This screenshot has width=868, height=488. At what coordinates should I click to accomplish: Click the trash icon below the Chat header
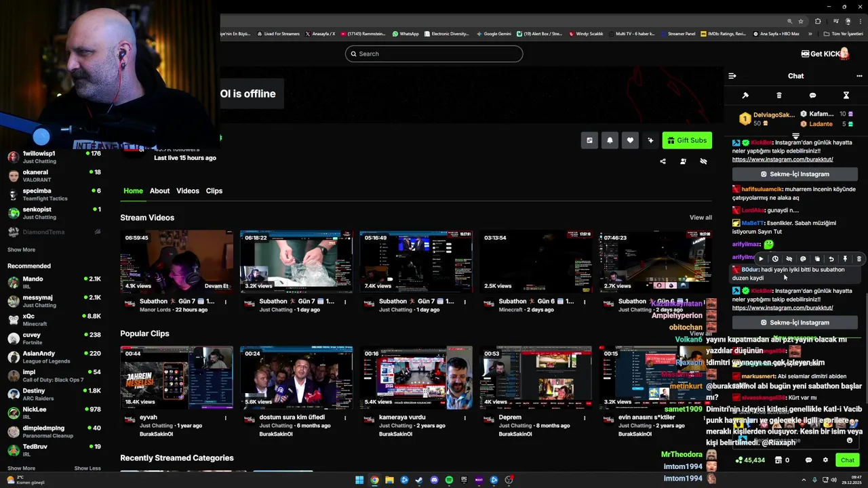pyautogui.click(x=778, y=96)
